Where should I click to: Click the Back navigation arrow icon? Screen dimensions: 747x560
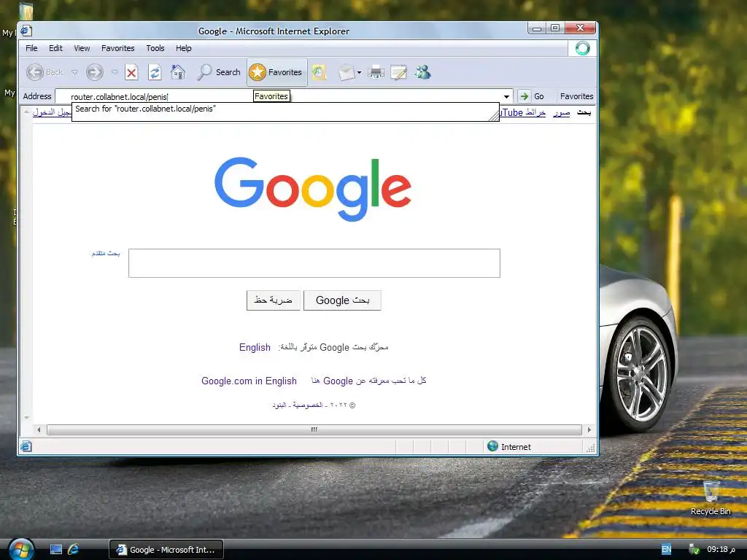(35, 72)
